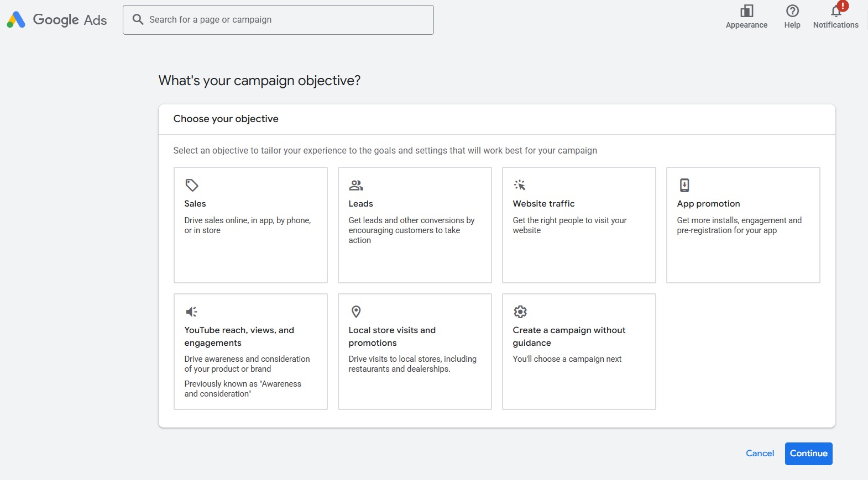Choose YouTube reach, views, and engagements heading
Screen dimensions: 868x480
(239, 336)
